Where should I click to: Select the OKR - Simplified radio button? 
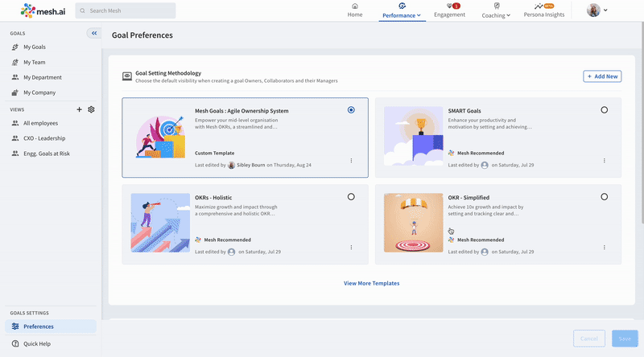[x=605, y=197]
